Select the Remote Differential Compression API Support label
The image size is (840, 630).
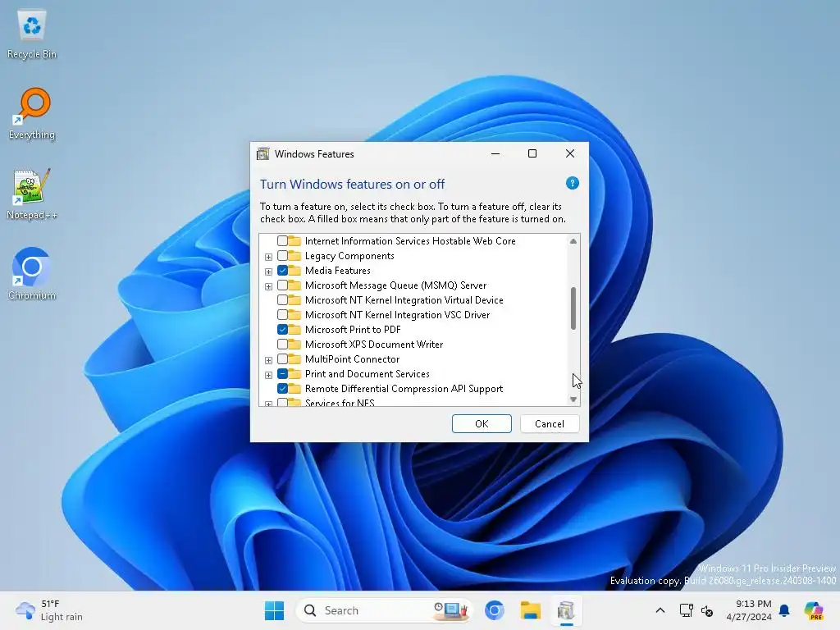[404, 388]
